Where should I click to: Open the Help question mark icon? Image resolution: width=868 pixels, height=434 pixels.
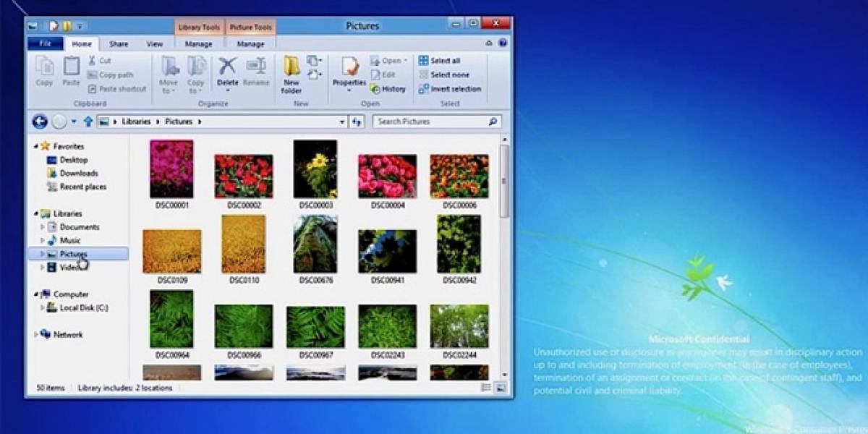[502, 43]
